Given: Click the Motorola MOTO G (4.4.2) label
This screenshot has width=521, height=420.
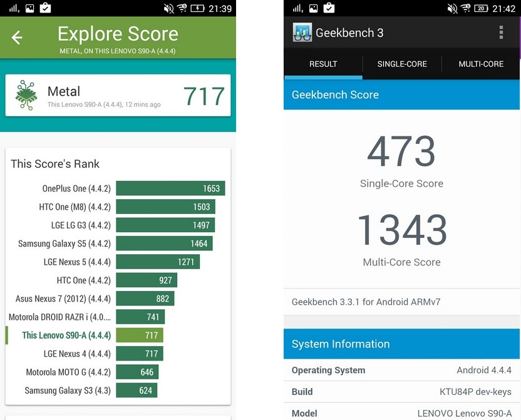Looking at the screenshot, I should pyautogui.click(x=68, y=372).
